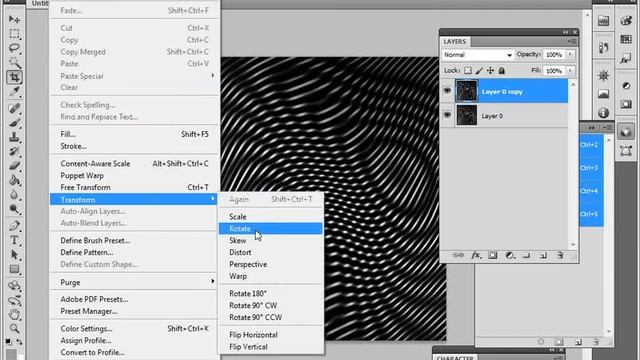Select the Path Selection arrow tool

(14, 255)
